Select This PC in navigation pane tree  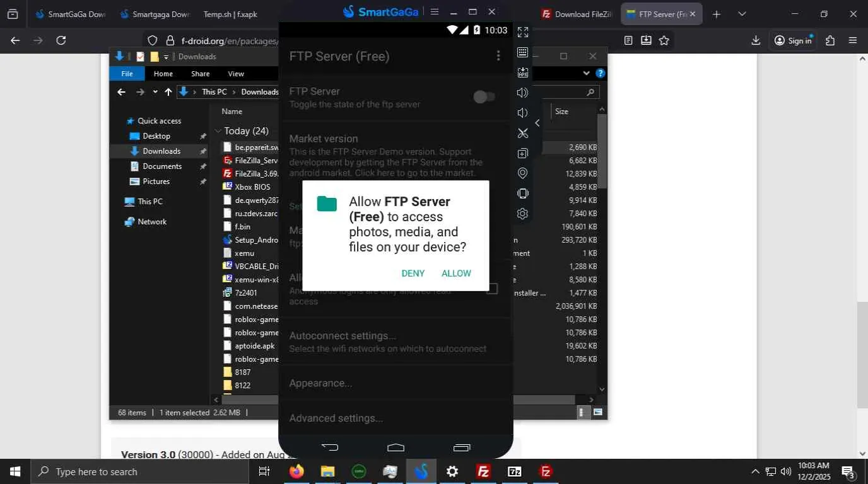point(150,202)
